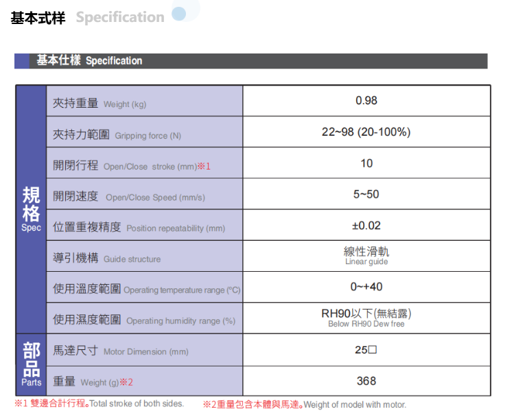The width and height of the screenshot is (525, 420).
Task: Click footnote '※2 Weight of model with motor'
Action: (x=305, y=405)
